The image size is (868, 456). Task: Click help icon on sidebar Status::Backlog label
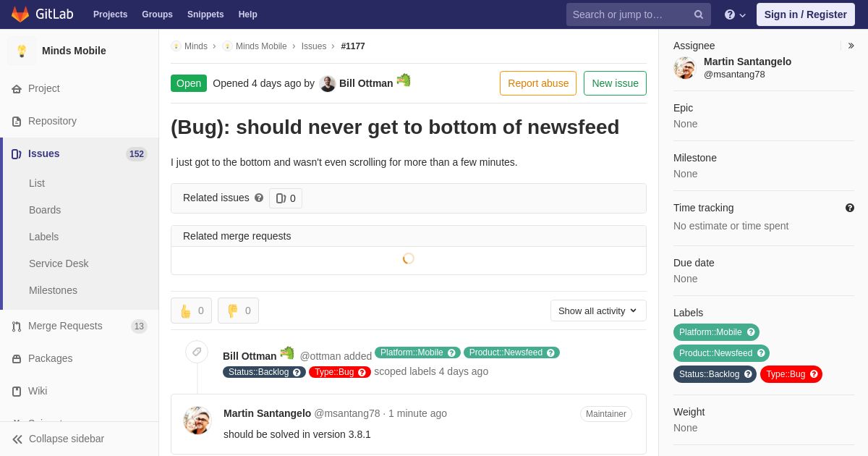(749, 374)
